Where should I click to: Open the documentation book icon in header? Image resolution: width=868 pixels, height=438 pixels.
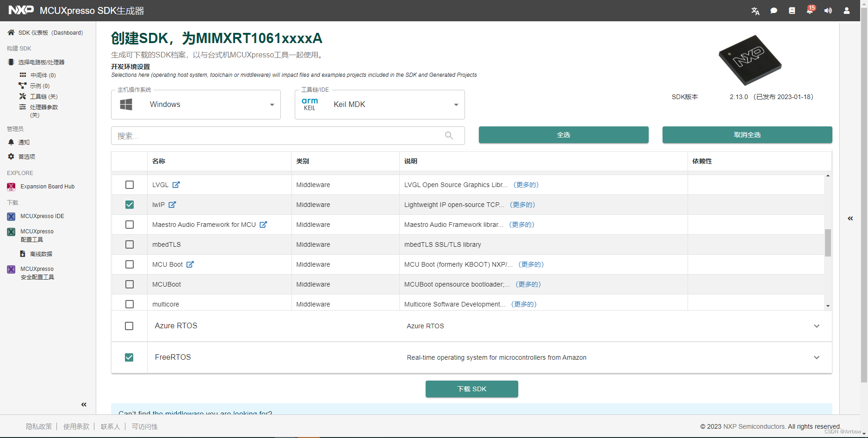[792, 11]
